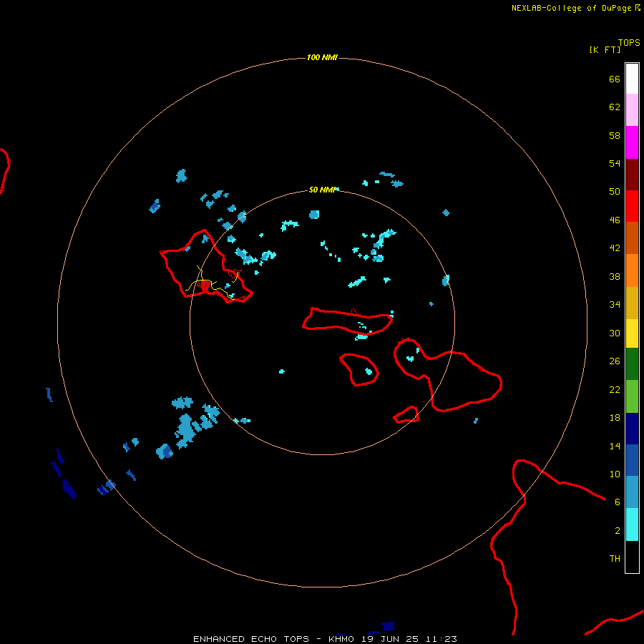Click the legend value 42
This screenshot has height=644, width=644.
pyautogui.click(x=615, y=248)
